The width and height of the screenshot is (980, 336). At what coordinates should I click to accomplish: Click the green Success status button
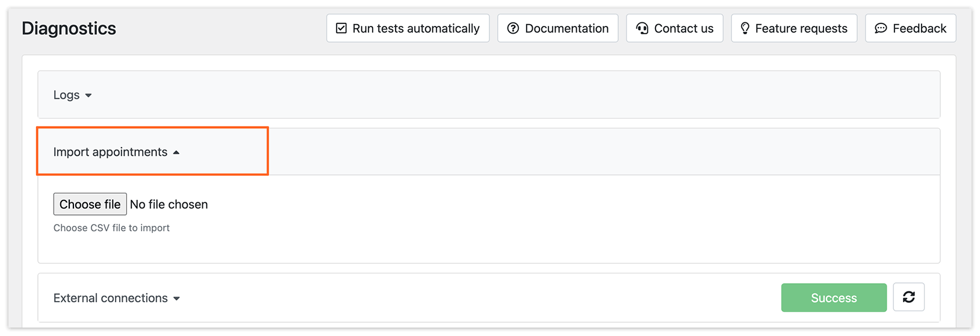pyautogui.click(x=834, y=297)
